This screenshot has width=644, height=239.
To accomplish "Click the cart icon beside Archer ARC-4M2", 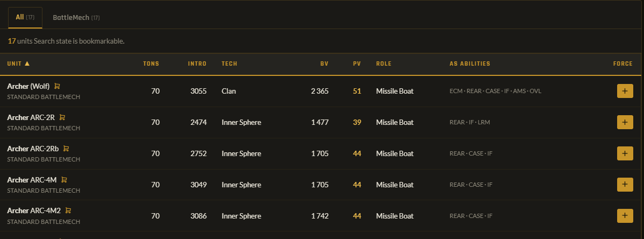I will pyautogui.click(x=68, y=210).
